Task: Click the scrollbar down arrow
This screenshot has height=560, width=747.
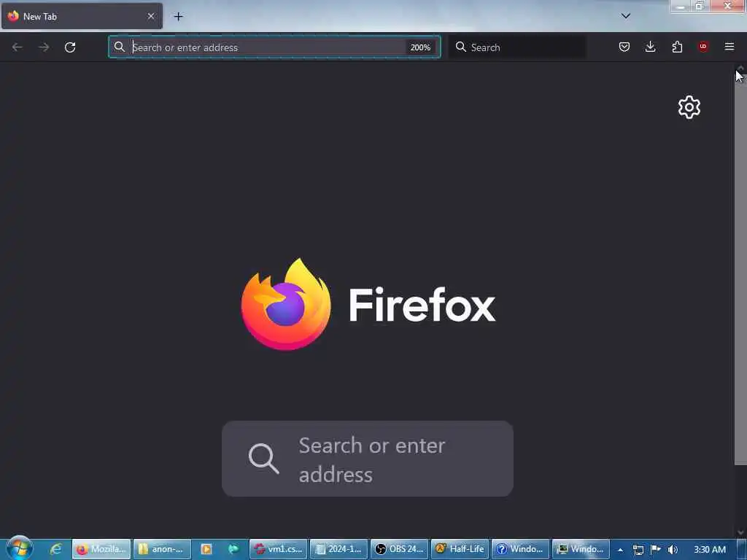Action: point(740,532)
